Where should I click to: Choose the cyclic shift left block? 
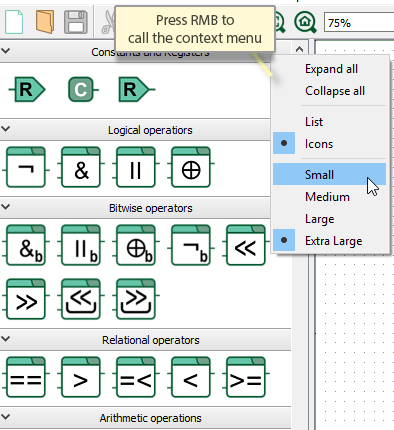[81, 299]
